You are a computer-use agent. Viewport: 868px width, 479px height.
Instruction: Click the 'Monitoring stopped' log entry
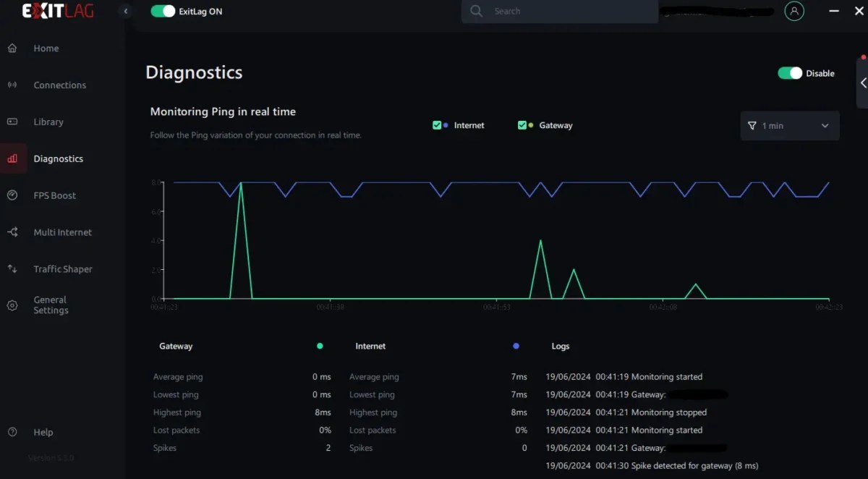pyautogui.click(x=626, y=412)
